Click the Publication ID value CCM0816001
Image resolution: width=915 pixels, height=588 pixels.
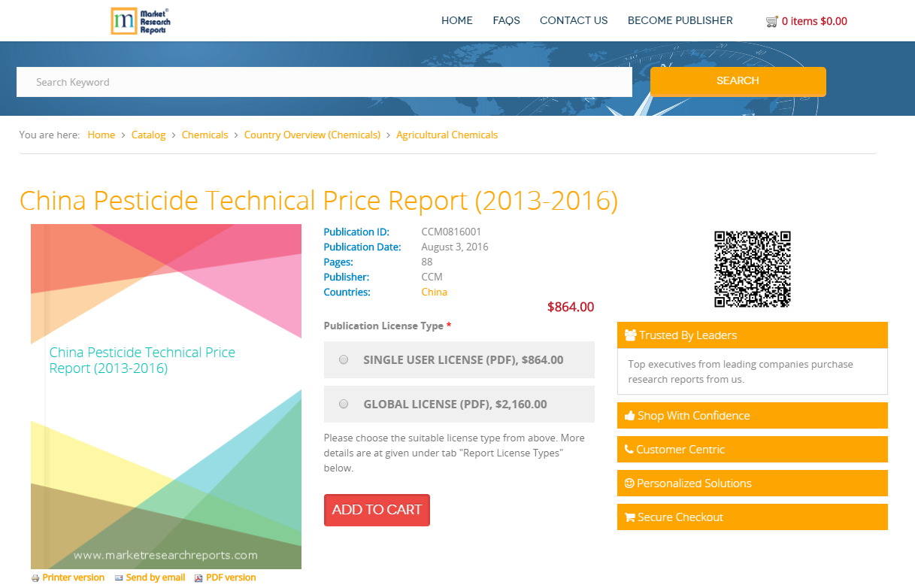[451, 232]
